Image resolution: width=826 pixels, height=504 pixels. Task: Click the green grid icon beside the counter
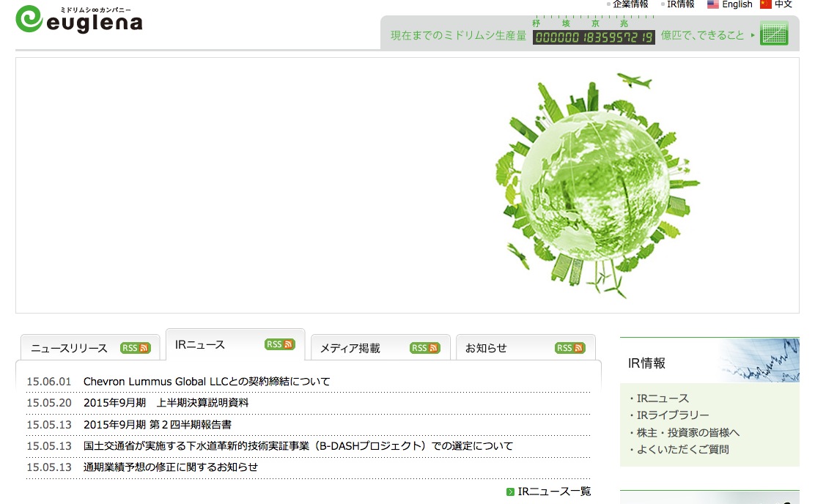pyautogui.click(x=774, y=34)
